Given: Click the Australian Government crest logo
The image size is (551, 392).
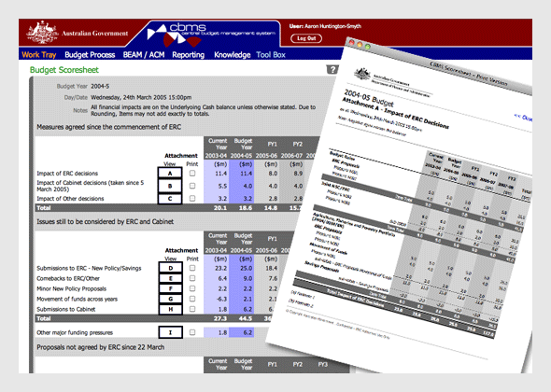Looking at the screenshot, I should (x=43, y=33).
